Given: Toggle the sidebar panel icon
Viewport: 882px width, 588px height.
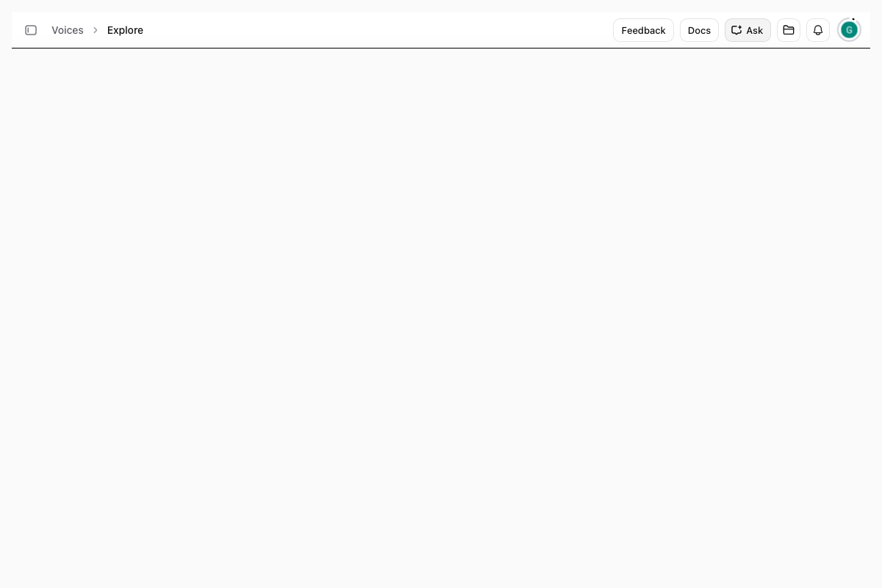Looking at the screenshot, I should 31,30.
